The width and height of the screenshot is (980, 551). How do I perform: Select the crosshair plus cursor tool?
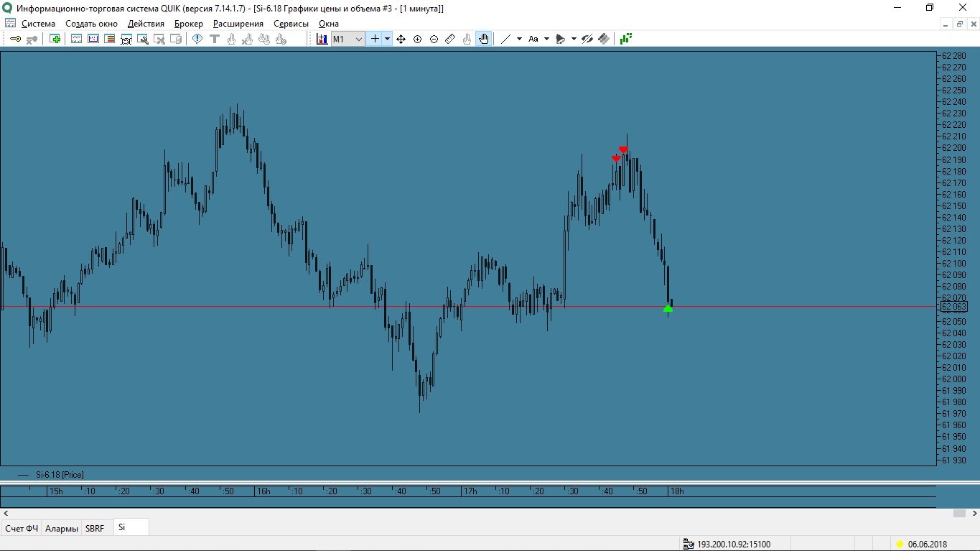(x=375, y=39)
